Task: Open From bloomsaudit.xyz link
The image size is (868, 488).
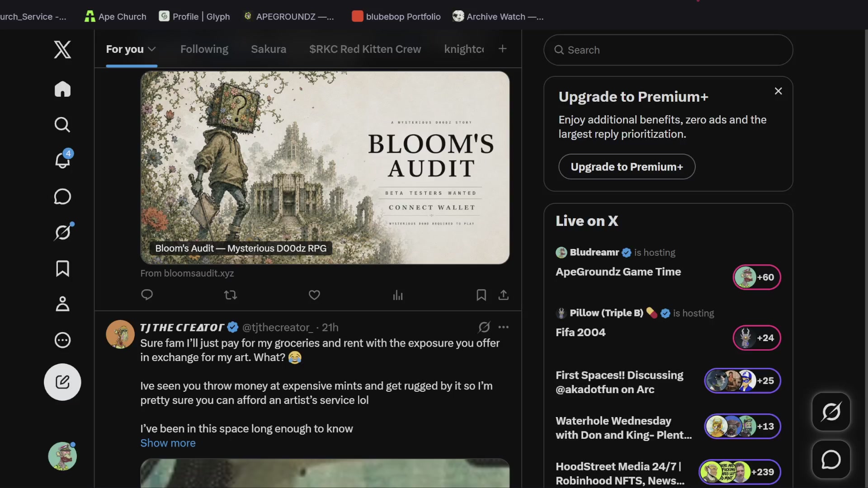Action: (x=187, y=273)
